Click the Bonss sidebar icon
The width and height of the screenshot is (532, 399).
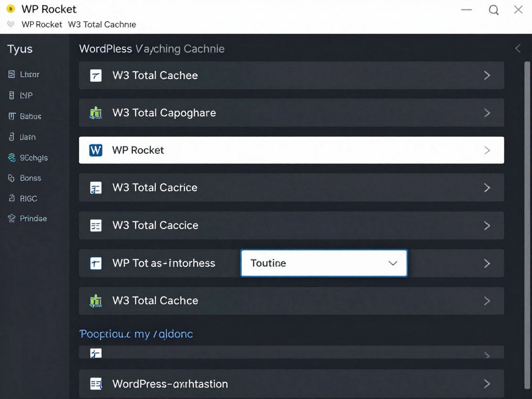pos(11,178)
